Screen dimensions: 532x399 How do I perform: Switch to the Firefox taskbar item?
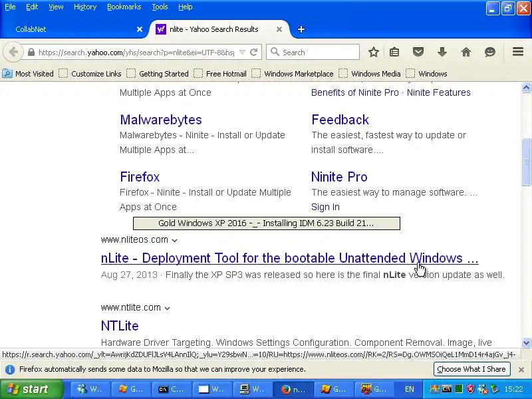[293, 389]
